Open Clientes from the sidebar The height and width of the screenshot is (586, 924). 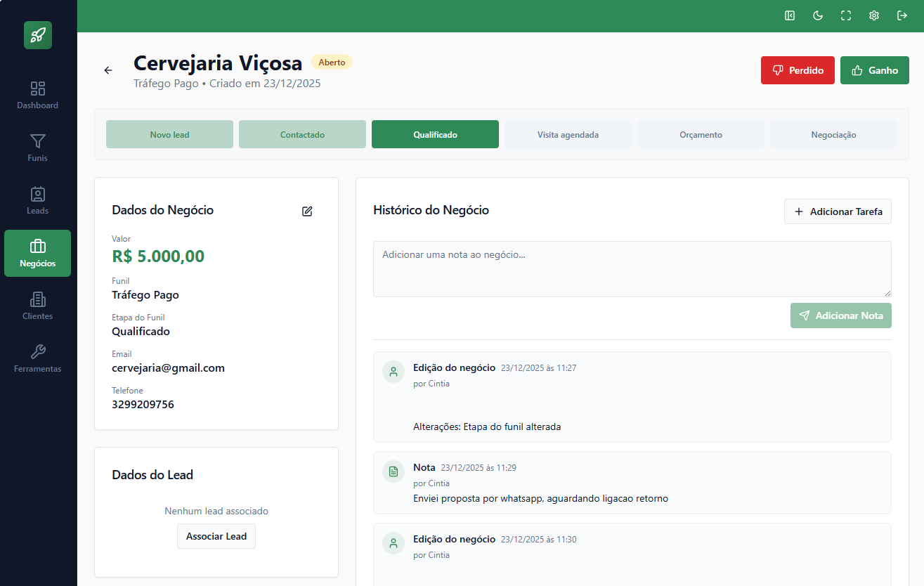click(x=38, y=306)
